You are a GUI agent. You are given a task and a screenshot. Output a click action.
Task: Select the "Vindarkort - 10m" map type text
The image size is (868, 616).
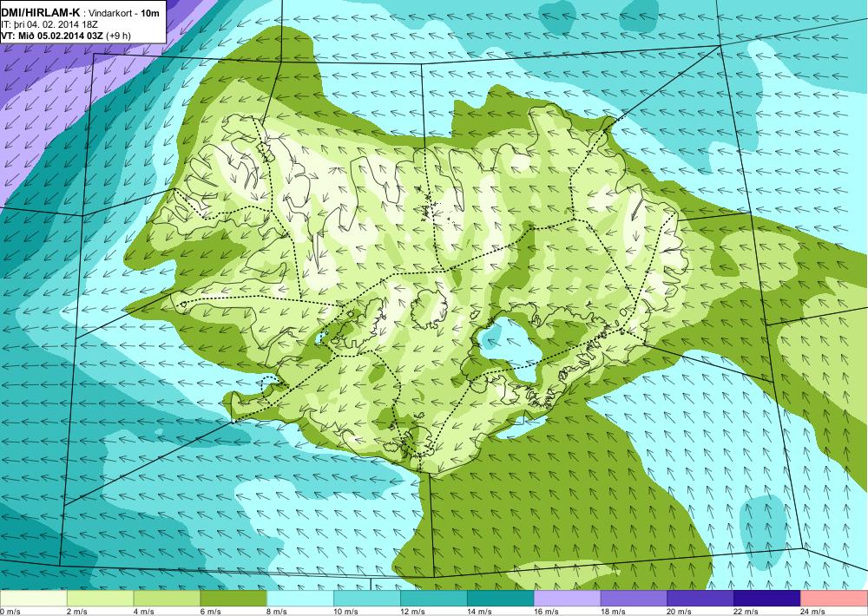[124, 13]
